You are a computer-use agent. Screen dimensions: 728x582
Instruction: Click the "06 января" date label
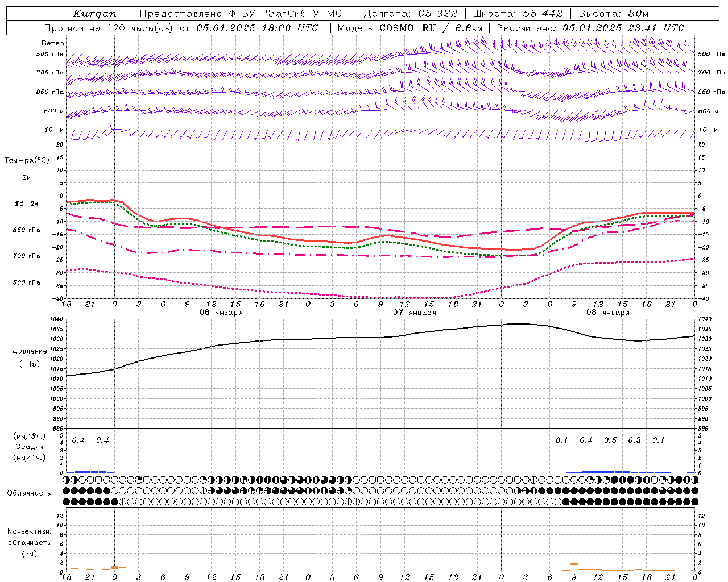tap(221, 313)
